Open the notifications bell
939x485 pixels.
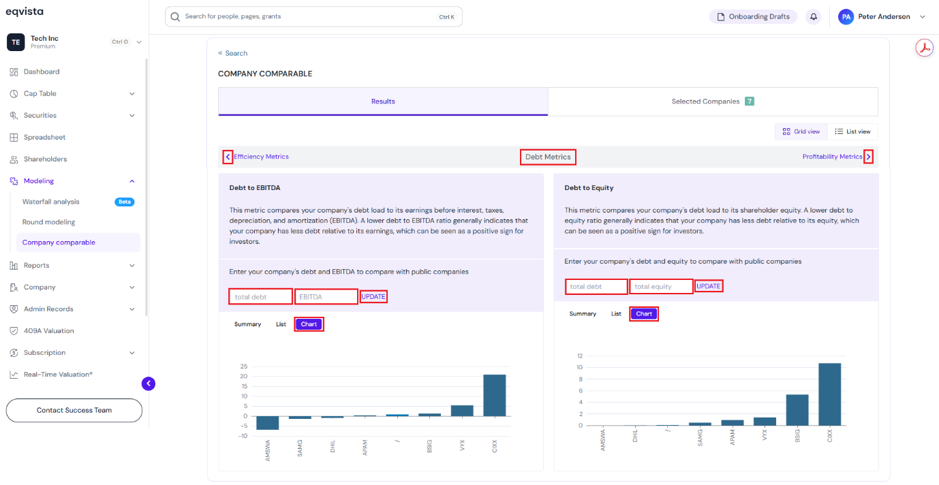coord(813,17)
